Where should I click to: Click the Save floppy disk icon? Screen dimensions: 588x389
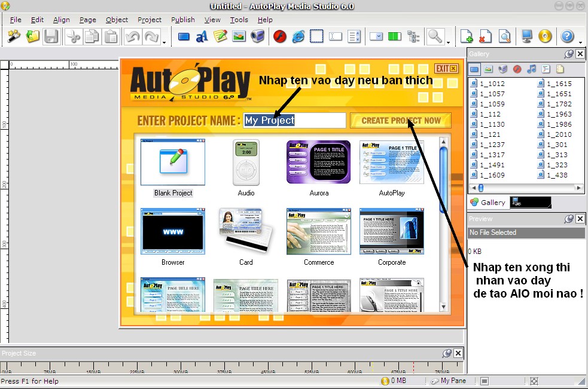(x=51, y=36)
